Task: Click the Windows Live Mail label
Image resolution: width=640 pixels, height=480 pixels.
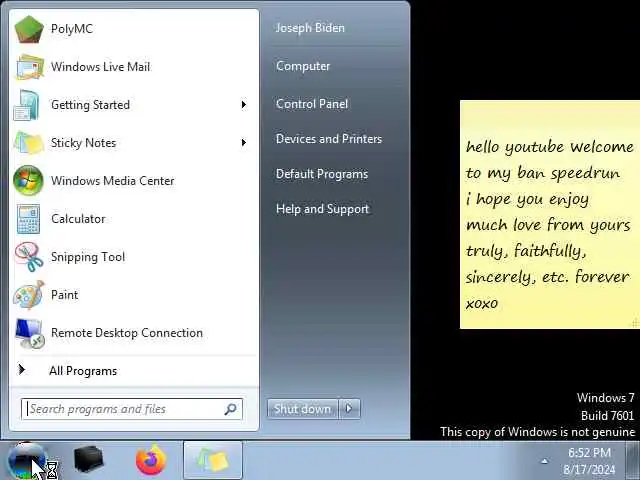Action: tap(100, 67)
